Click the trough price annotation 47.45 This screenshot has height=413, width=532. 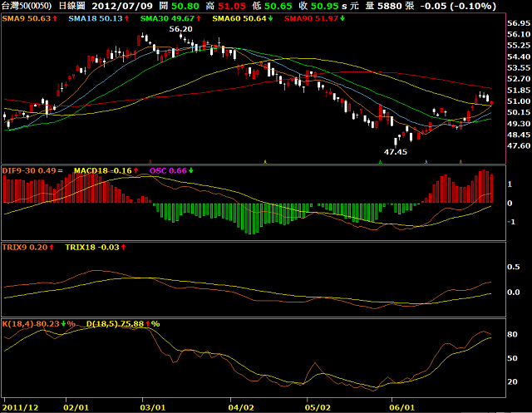pyautogui.click(x=396, y=152)
